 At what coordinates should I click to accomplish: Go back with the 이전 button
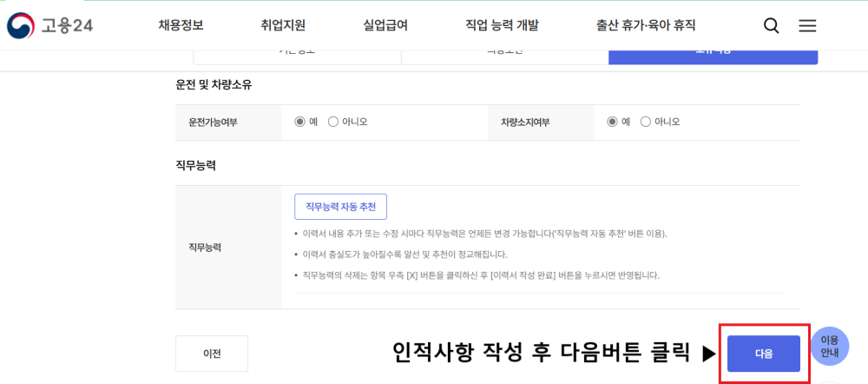(212, 354)
